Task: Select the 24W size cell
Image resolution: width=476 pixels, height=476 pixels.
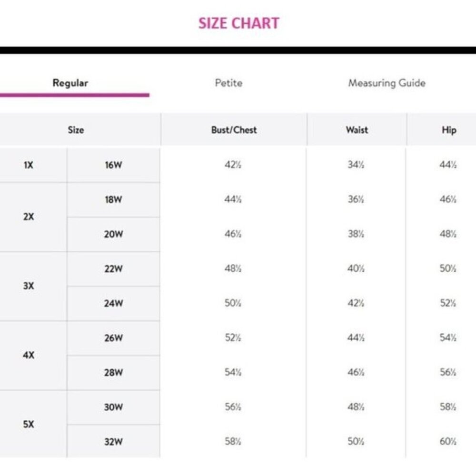Action: [x=113, y=304]
